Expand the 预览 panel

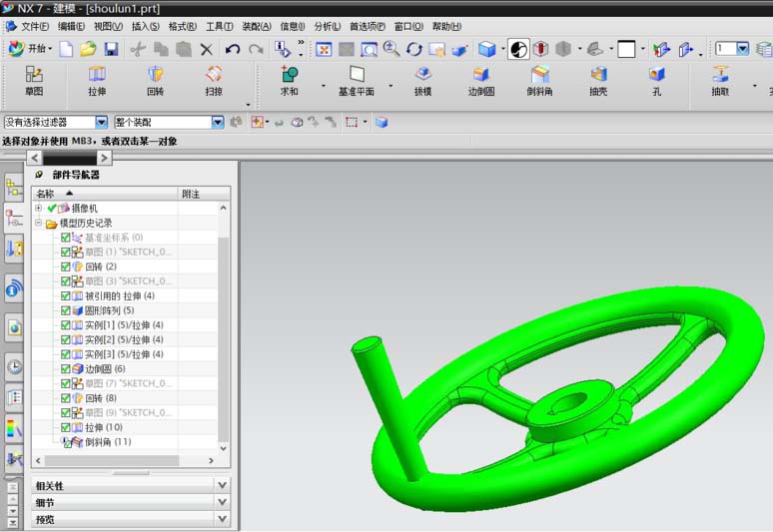pyautogui.click(x=223, y=519)
